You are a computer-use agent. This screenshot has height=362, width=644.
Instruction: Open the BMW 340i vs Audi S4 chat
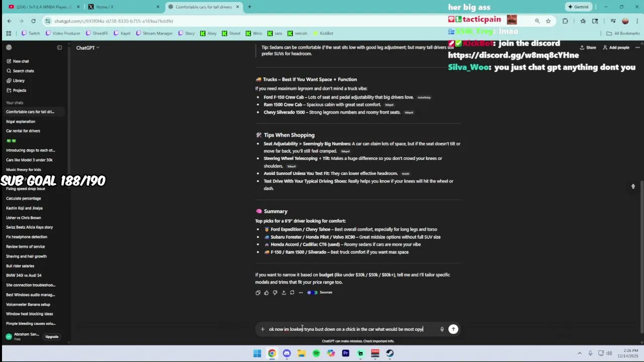point(24,276)
